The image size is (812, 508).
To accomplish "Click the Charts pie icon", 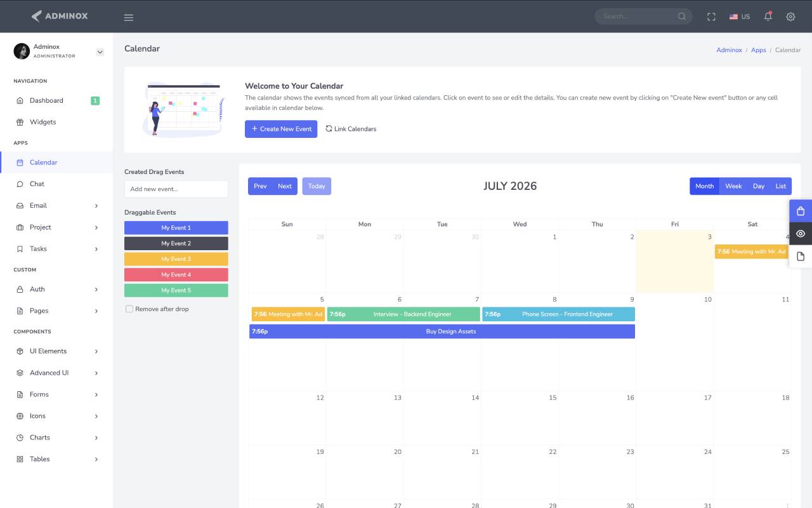I will click(x=20, y=438).
